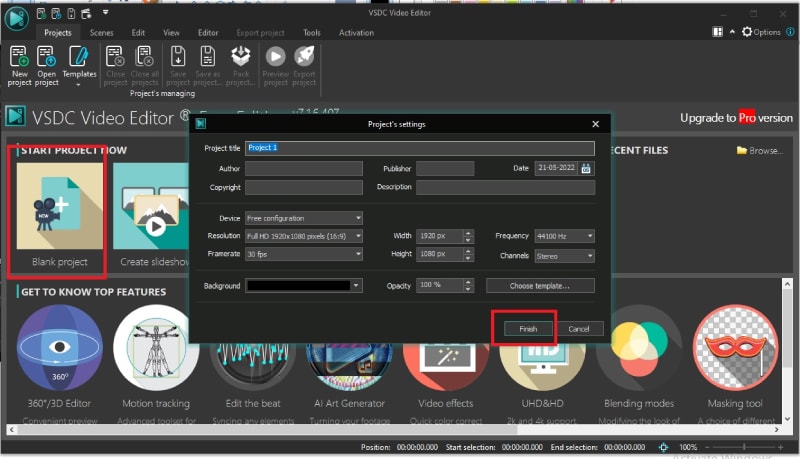Image resolution: width=800 pixels, height=459 pixels.
Task: Click the New project icon
Action: click(x=19, y=57)
